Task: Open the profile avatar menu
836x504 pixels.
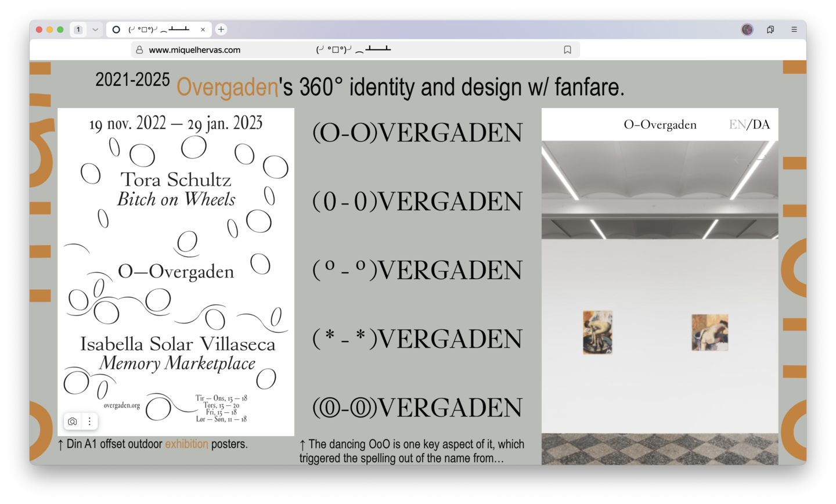Action: coord(747,30)
